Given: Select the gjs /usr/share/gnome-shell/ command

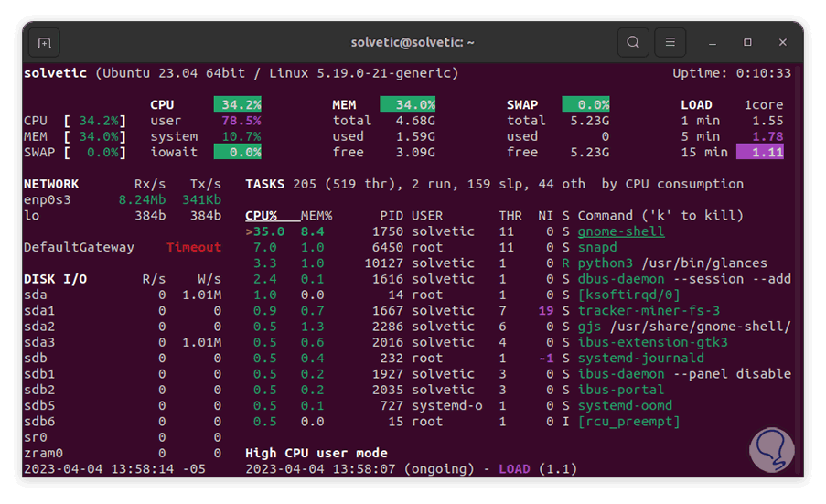Looking at the screenshot, I should 684,326.
